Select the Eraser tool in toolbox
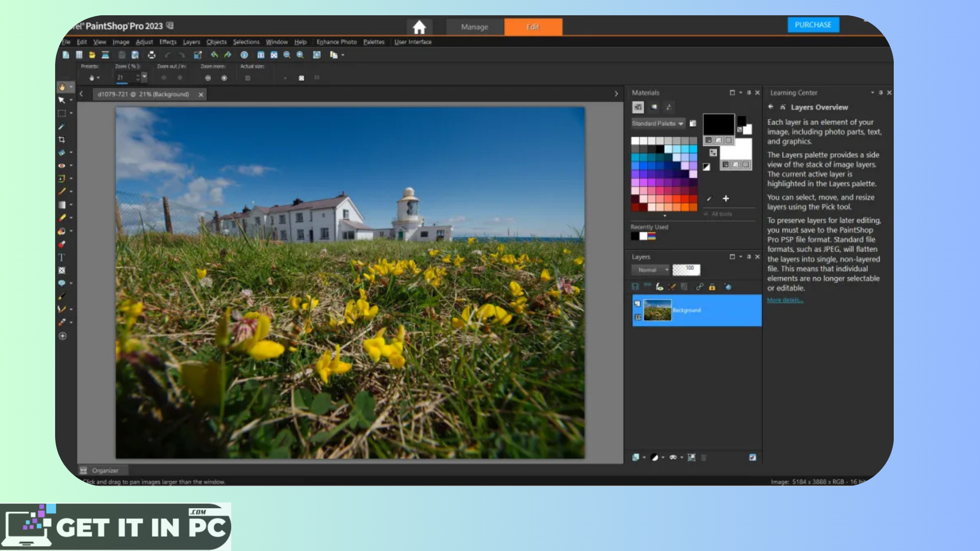The image size is (980, 551). tap(62, 218)
